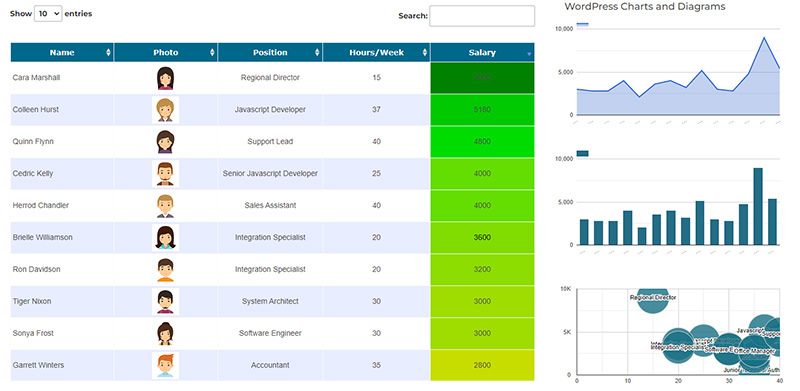The width and height of the screenshot is (800, 391).
Task: Click the sort arrows in Photo column header
Action: (x=212, y=53)
